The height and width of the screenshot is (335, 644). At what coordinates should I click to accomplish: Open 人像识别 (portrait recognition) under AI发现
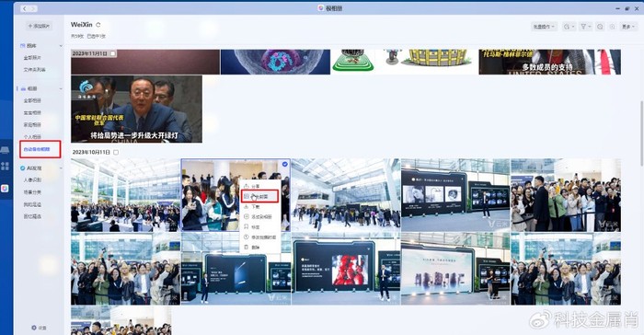[x=32, y=180]
